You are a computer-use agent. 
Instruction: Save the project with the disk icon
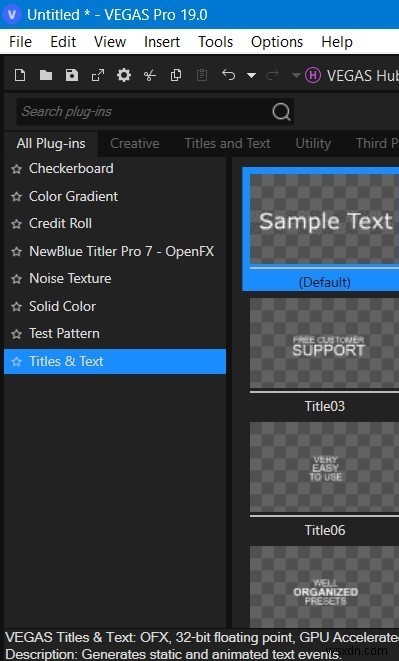click(x=72, y=75)
